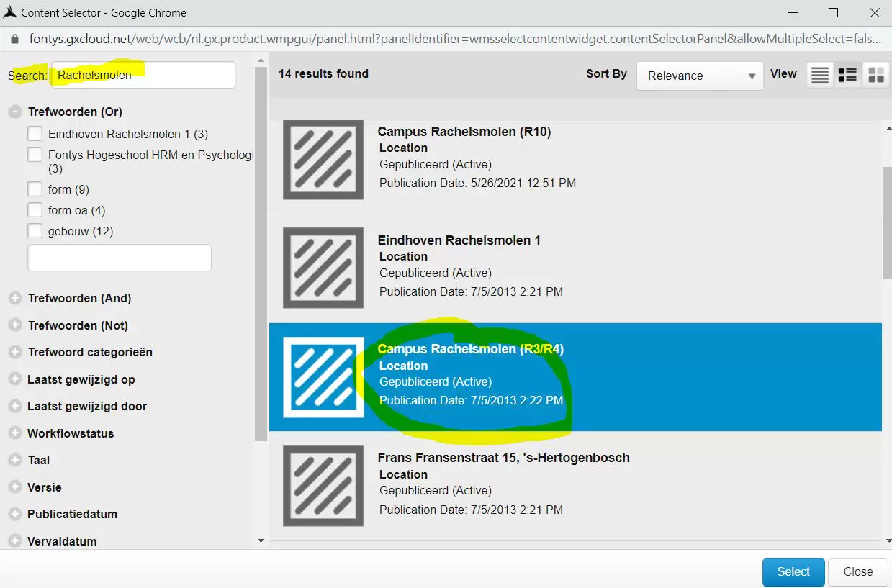Screen dimensions: 892x588
Task: Expand the Taal filter
Action: coord(14,460)
